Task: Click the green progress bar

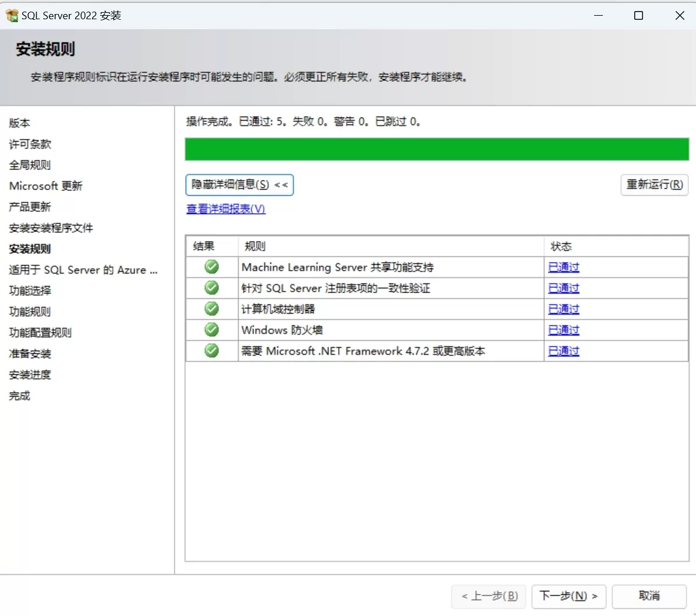Action: pyautogui.click(x=437, y=149)
